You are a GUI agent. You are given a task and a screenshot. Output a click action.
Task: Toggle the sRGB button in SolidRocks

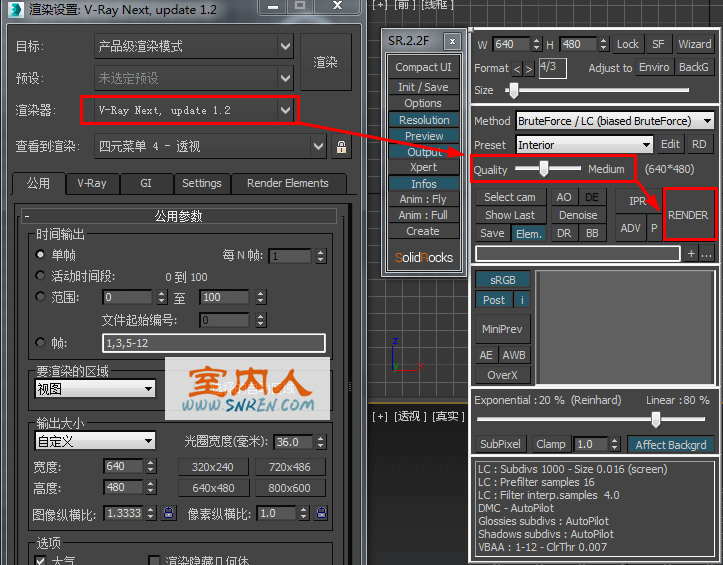click(x=503, y=280)
